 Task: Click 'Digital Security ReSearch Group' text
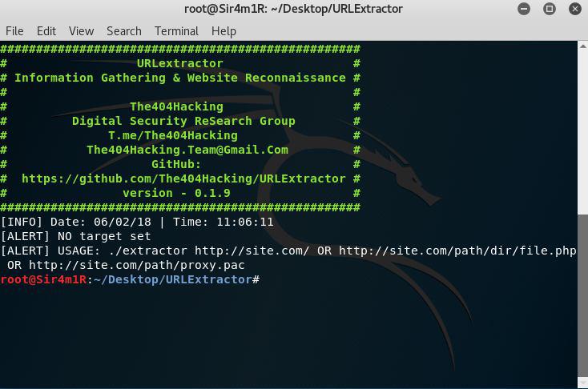click(x=183, y=121)
